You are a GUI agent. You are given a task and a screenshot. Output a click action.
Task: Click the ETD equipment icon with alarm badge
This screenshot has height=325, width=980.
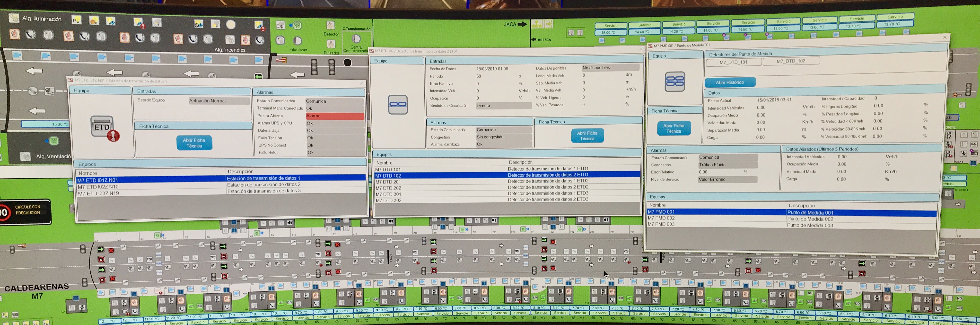pyautogui.click(x=104, y=128)
